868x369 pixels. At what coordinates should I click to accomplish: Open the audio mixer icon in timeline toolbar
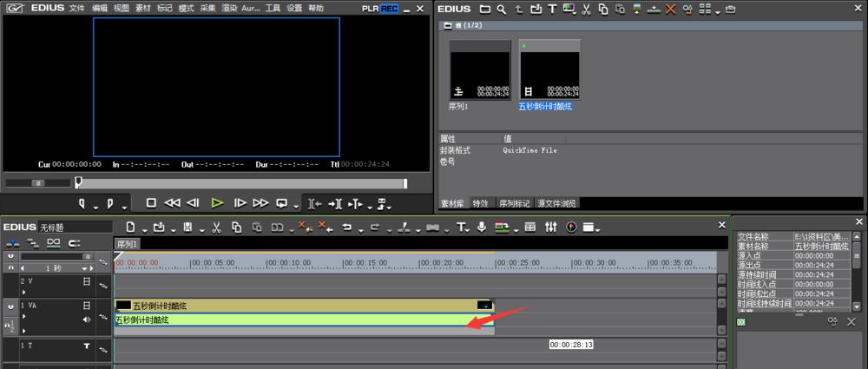(551, 227)
